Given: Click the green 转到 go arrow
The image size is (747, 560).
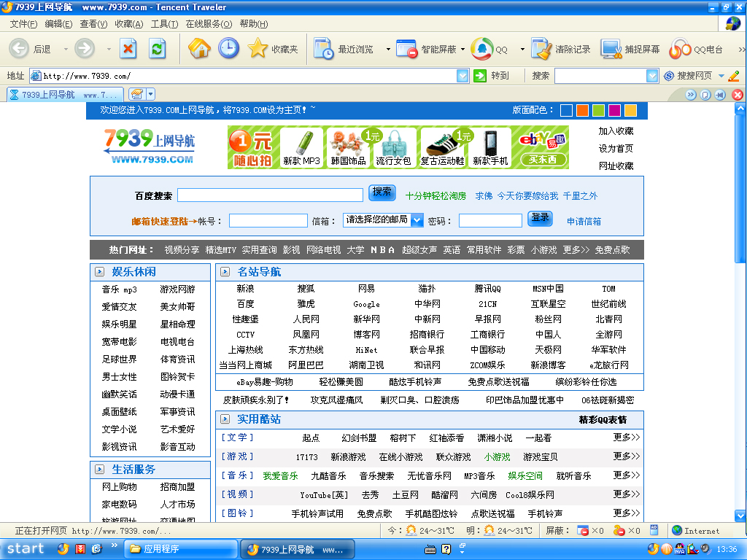Looking at the screenshot, I should tap(480, 76).
